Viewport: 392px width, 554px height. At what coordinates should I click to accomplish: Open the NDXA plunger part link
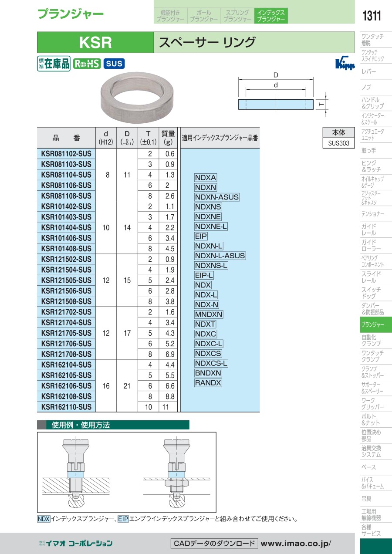206,178
